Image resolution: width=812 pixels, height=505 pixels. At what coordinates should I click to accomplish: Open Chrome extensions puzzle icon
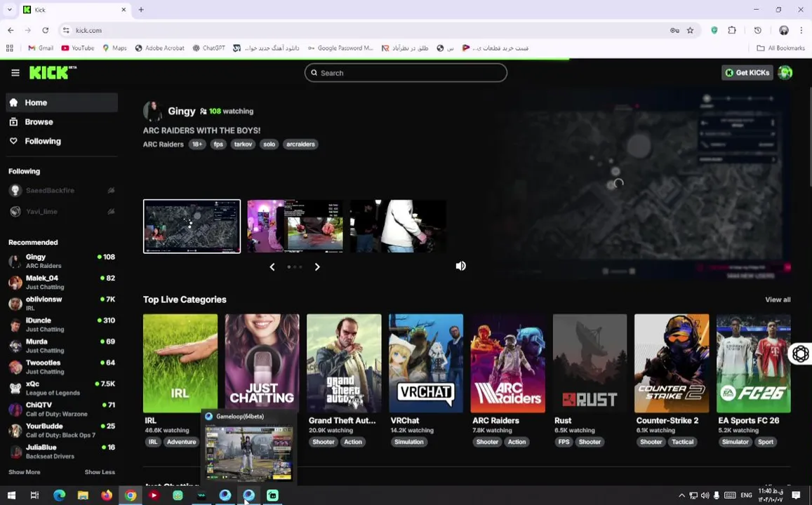coord(732,31)
